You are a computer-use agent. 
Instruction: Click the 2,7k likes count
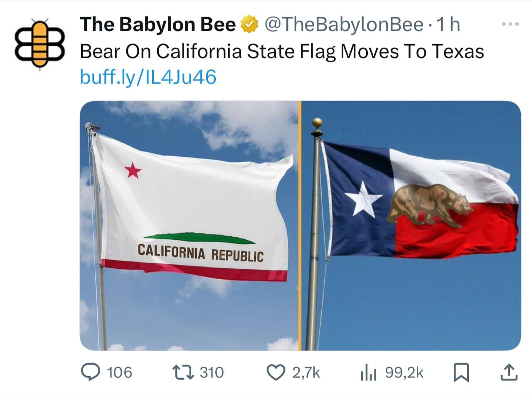pos(306,372)
